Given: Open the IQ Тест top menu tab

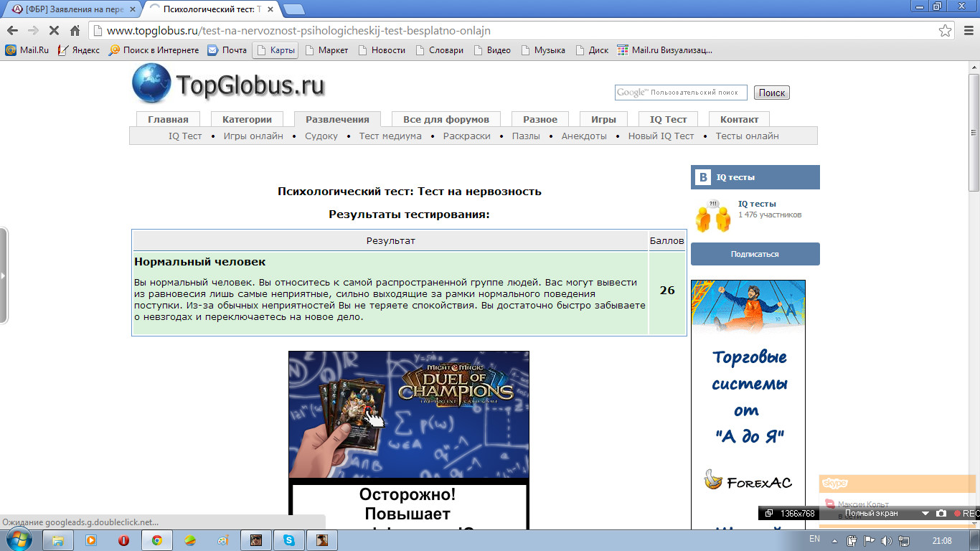Looking at the screenshot, I should point(669,119).
